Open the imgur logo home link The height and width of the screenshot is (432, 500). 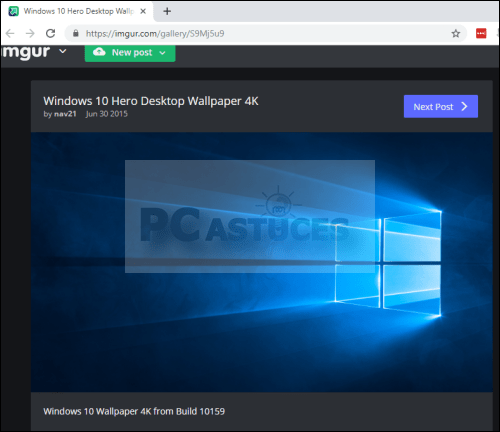point(26,52)
